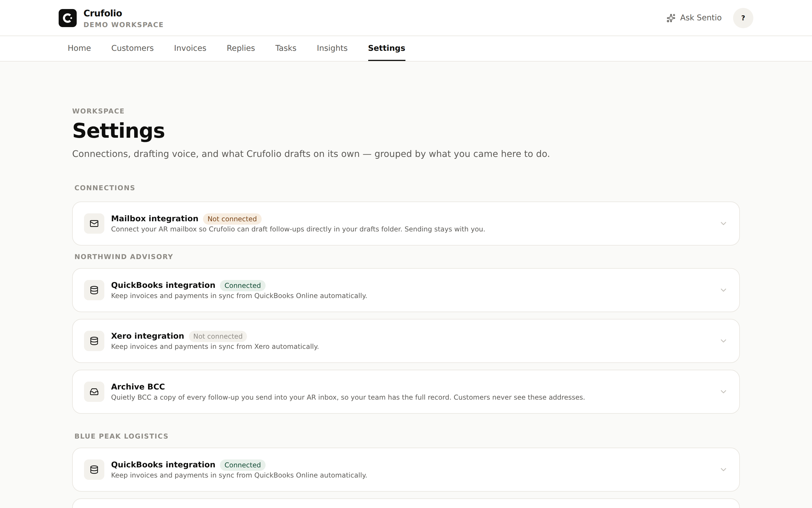Click the Xero integration title
812x508 pixels.
[147, 336]
